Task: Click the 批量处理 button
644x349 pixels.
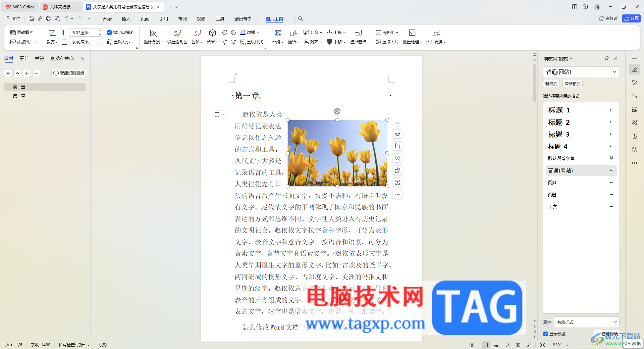Action: point(413,37)
